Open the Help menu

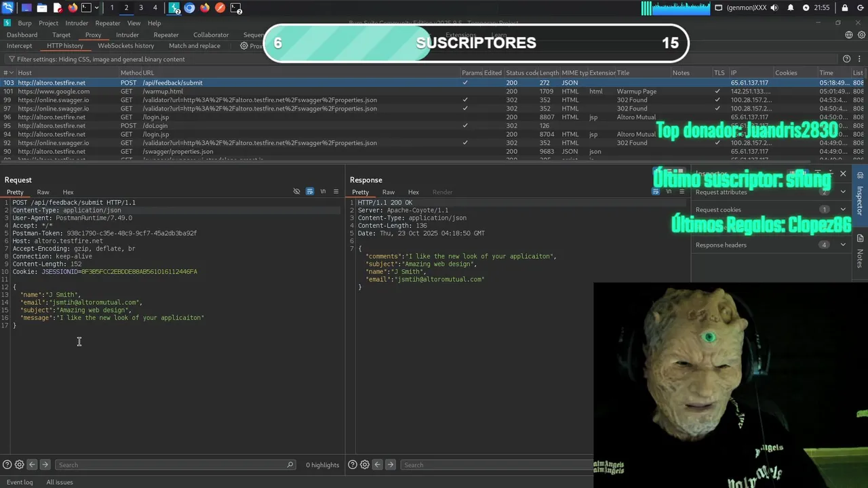pos(154,23)
